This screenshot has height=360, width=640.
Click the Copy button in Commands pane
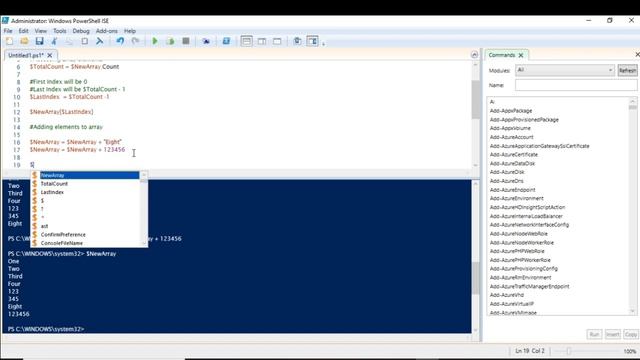click(631, 334)
